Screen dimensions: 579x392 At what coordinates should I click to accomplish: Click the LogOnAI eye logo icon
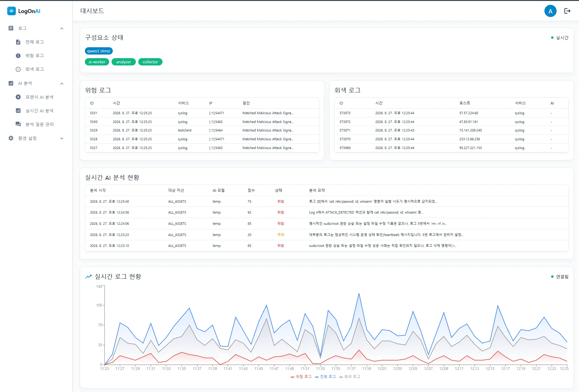click(x=11, y=11)
